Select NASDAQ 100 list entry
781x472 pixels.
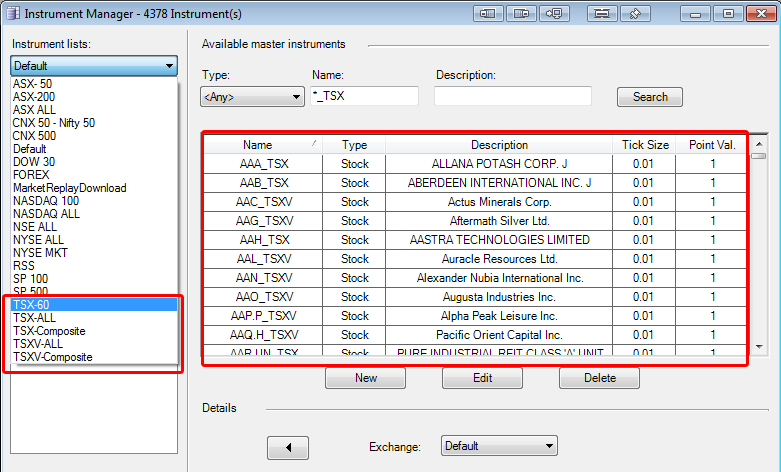coord(94,201)
